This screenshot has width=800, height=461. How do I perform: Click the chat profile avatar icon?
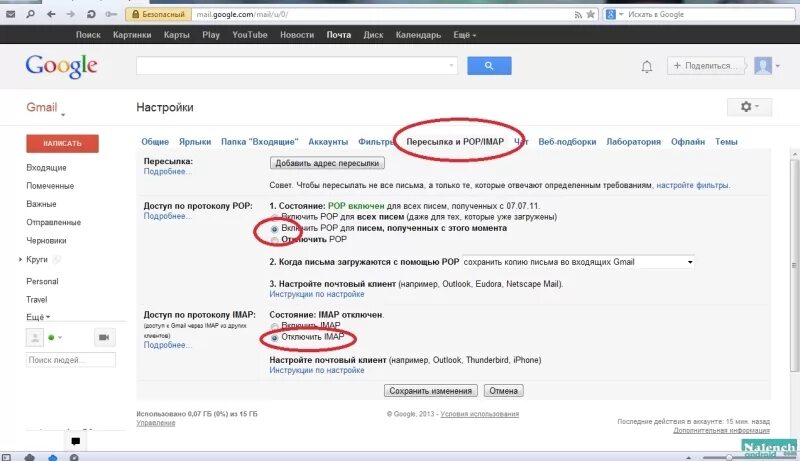click(35, 338)
